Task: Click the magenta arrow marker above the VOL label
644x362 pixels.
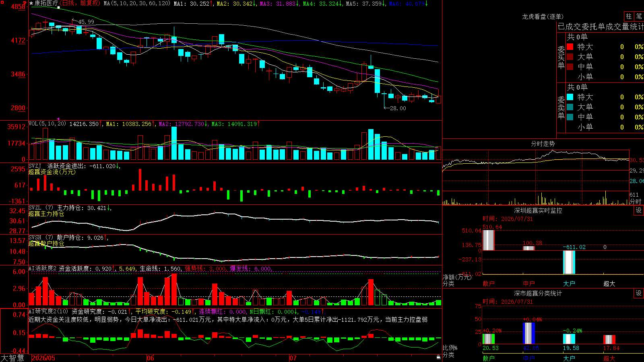Action: click(58, 119)
